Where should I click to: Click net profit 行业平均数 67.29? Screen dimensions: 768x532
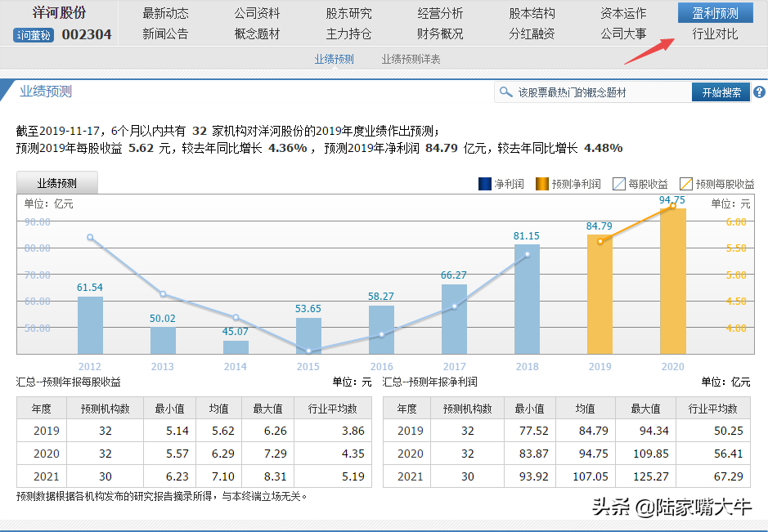click(x=728, y=476)
